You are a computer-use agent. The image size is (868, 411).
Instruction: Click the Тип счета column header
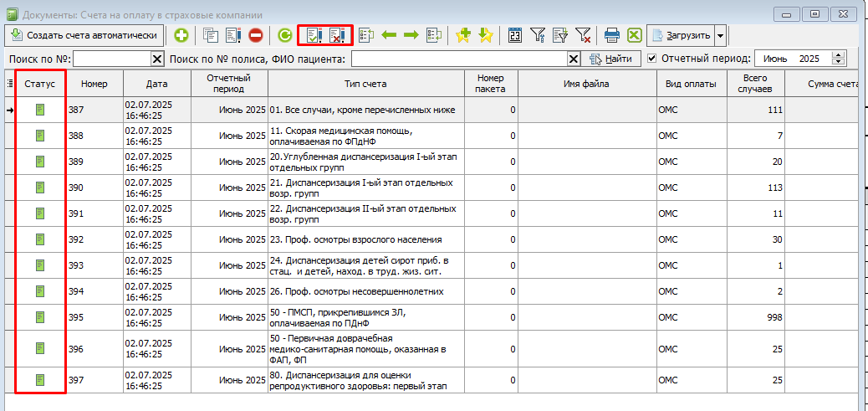tap(366, 84)
